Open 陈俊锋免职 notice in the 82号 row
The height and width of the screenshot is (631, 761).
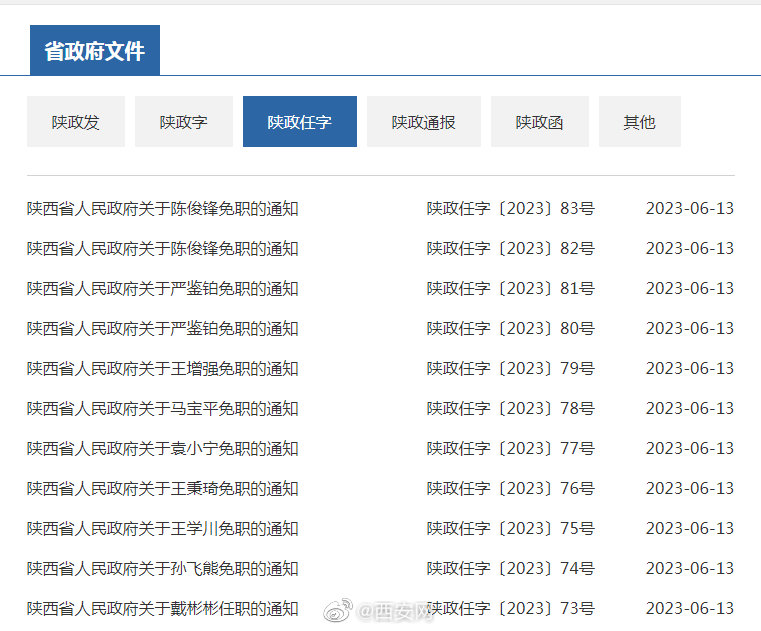[163, 249]
